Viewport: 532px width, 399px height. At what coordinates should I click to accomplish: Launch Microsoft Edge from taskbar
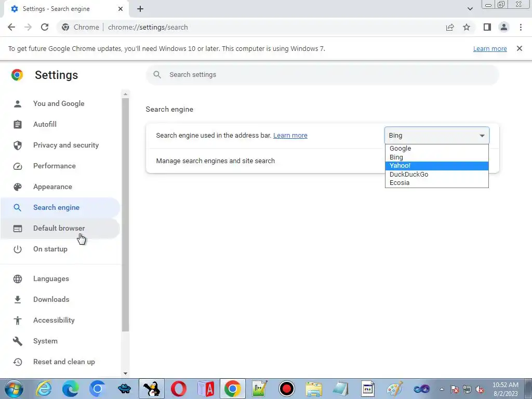coord(70,389)
